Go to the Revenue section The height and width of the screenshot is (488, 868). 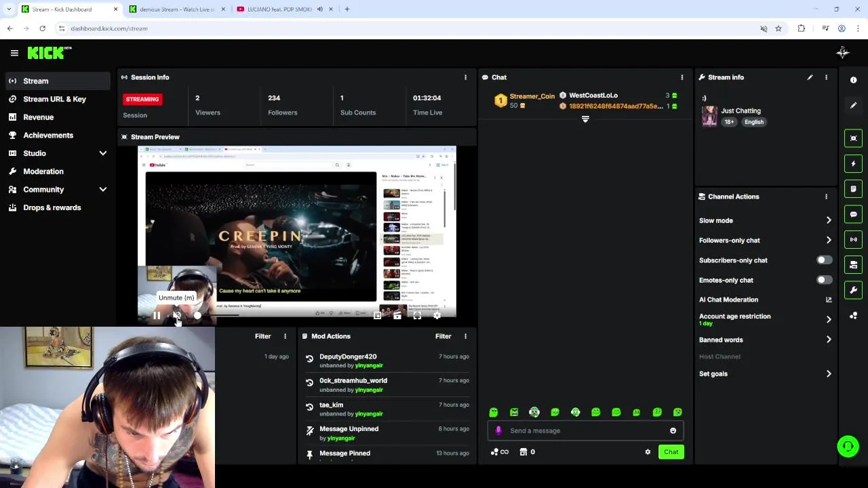coord(57,117)
